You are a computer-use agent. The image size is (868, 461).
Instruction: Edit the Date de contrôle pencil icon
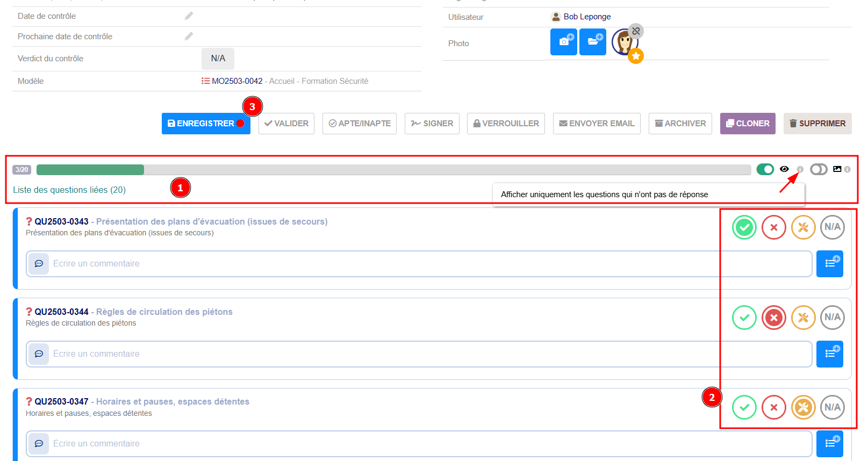[x=189, y=16]
